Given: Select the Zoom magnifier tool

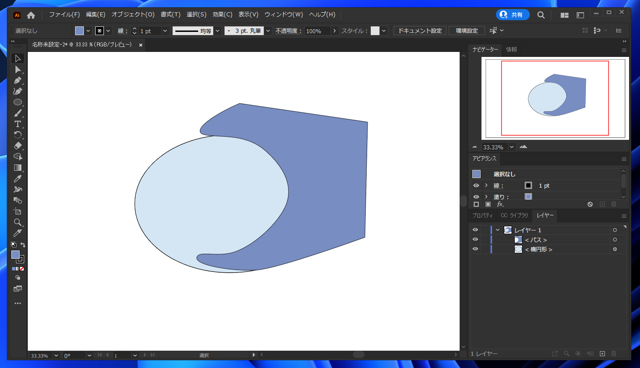Looking at the screenshot, I should 18,222.
